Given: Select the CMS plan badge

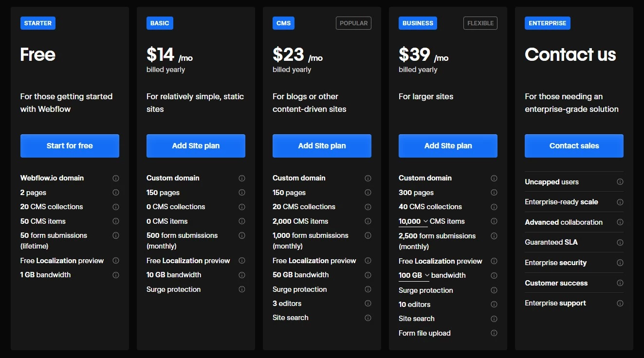Looking at the screenshot, I should coord(284,23).
